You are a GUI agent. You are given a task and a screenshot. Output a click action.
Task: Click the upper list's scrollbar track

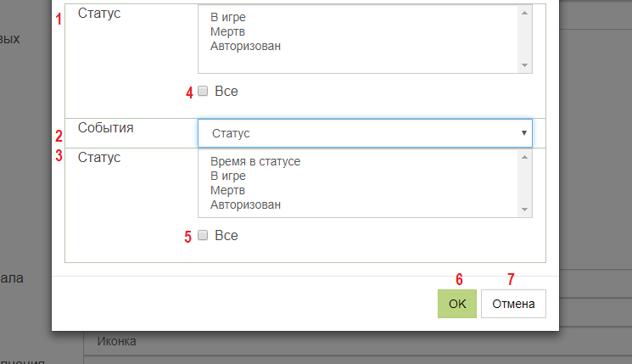pos(524,39)
